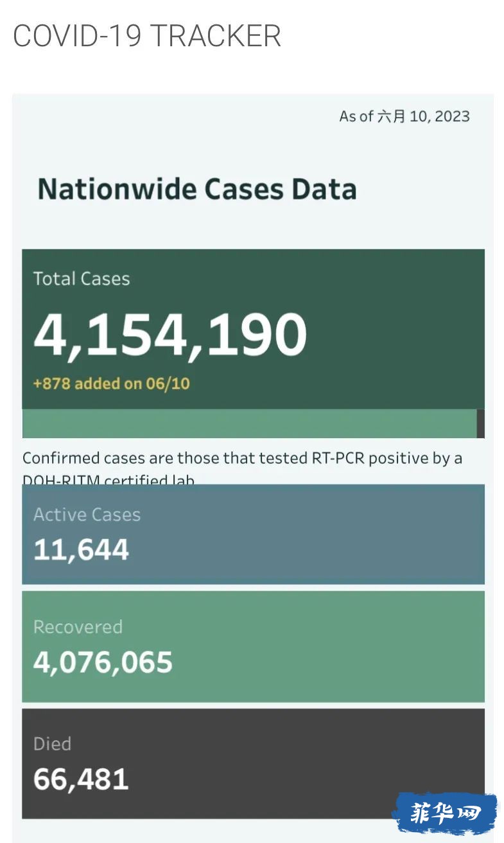Click the 4,076,065 recovered figure

[103, 662]
